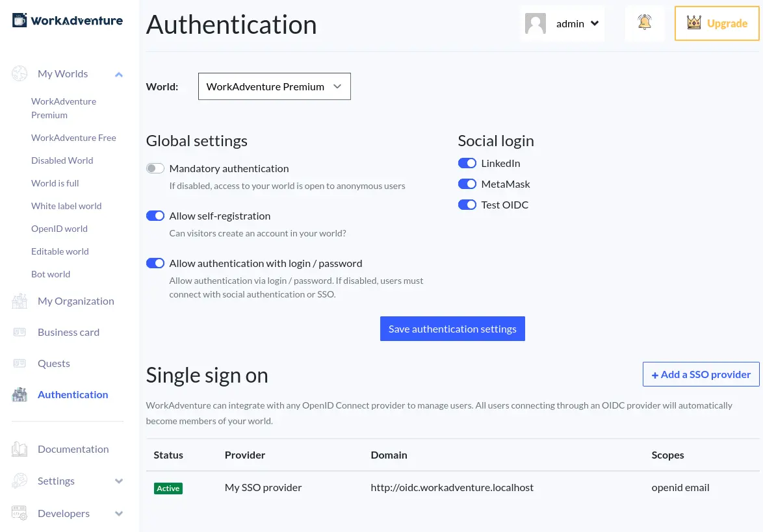This screenshot has height=532, width=763.
Task: Open Disabled World entry
Action: click(62, 160)
